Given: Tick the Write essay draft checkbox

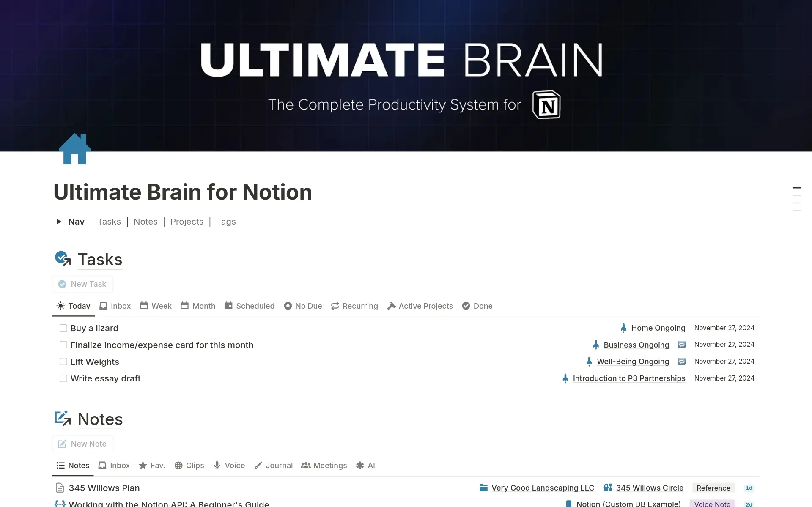Looking at the screenshot, I should [63, 378].
